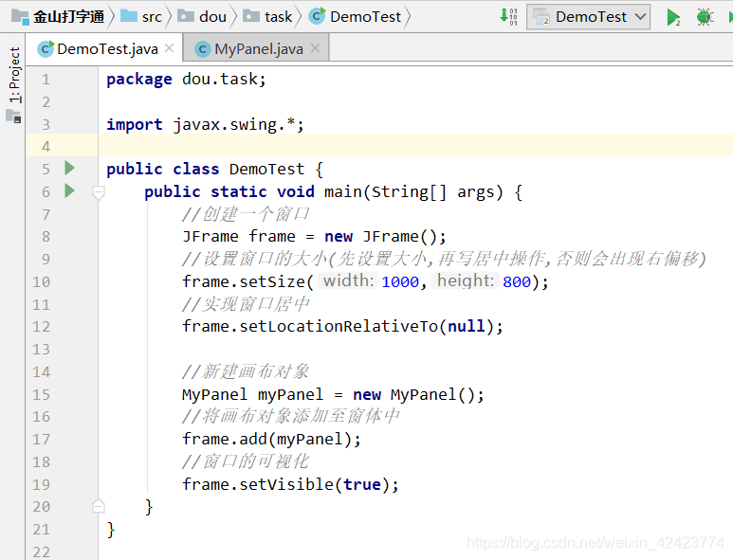Click 'javax.swing.*' import text
The image size is (733, 560).
click(x=233, y=125)
